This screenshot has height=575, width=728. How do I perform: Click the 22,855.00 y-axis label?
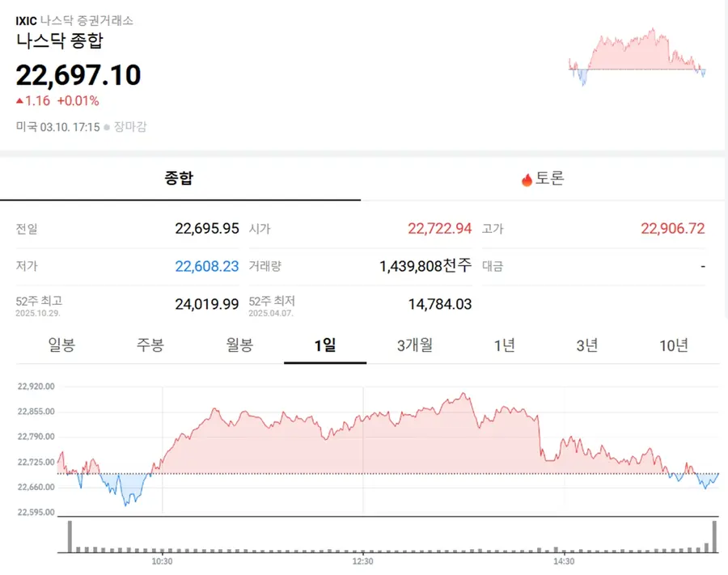pyautogui.click(x=36, y=412)
